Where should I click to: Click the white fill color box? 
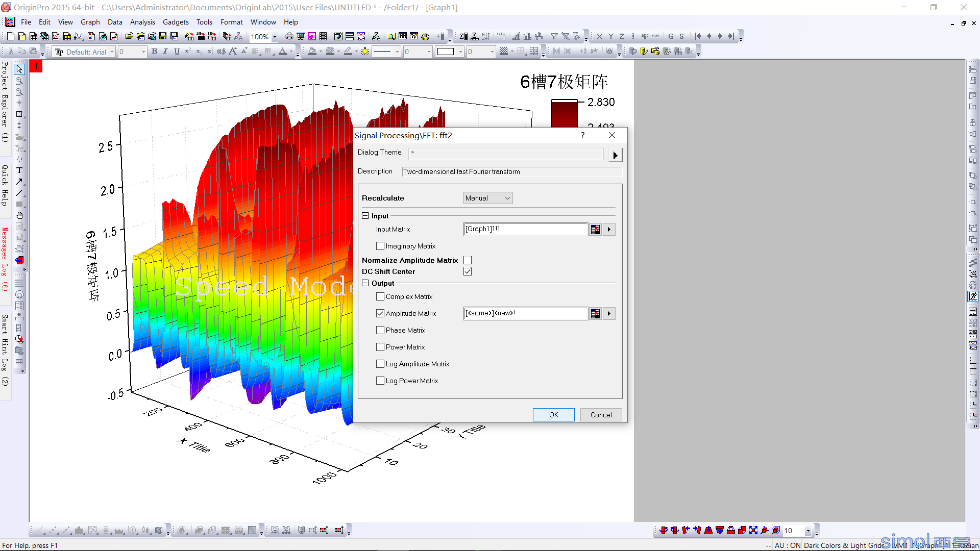pyautogui.click(x=446, y=52)
